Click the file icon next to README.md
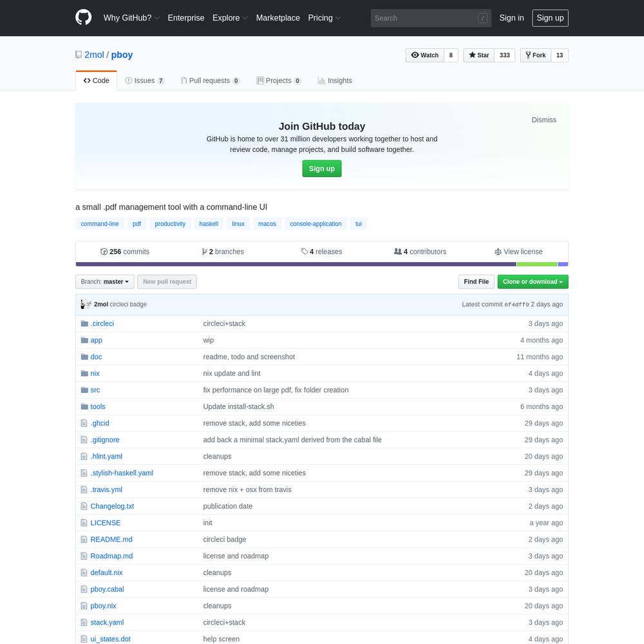This screenshot has height=644, width=644. point(84,539)
